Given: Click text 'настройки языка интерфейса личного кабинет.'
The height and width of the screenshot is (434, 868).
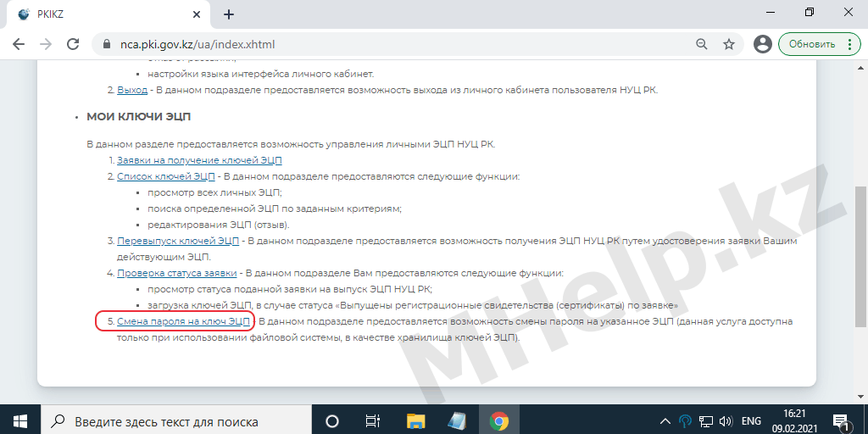Looking at the screenshot, I should pos(261,74).
